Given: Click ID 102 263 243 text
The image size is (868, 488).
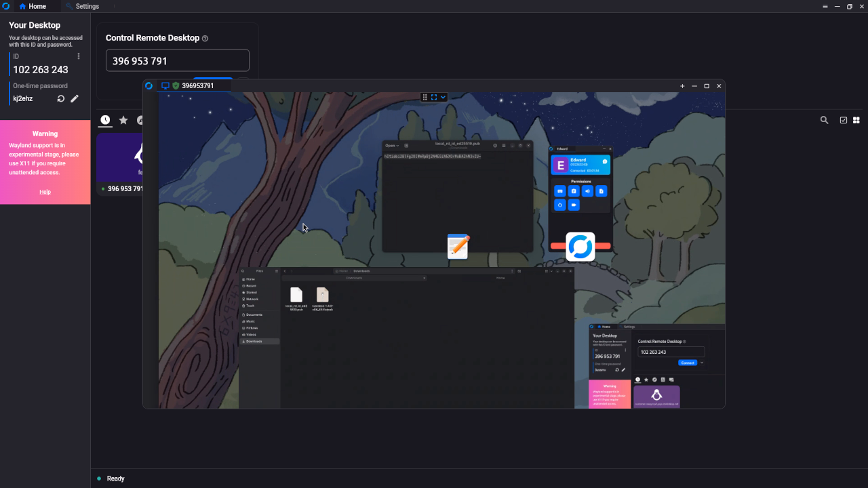Looking at the screenshot, I should (x=41, y=70).
